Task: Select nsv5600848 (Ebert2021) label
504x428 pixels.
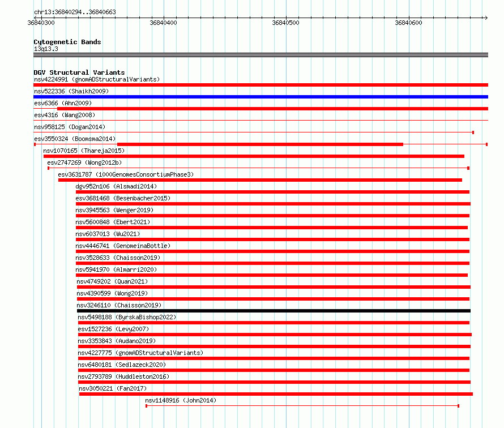Action: 113,222
